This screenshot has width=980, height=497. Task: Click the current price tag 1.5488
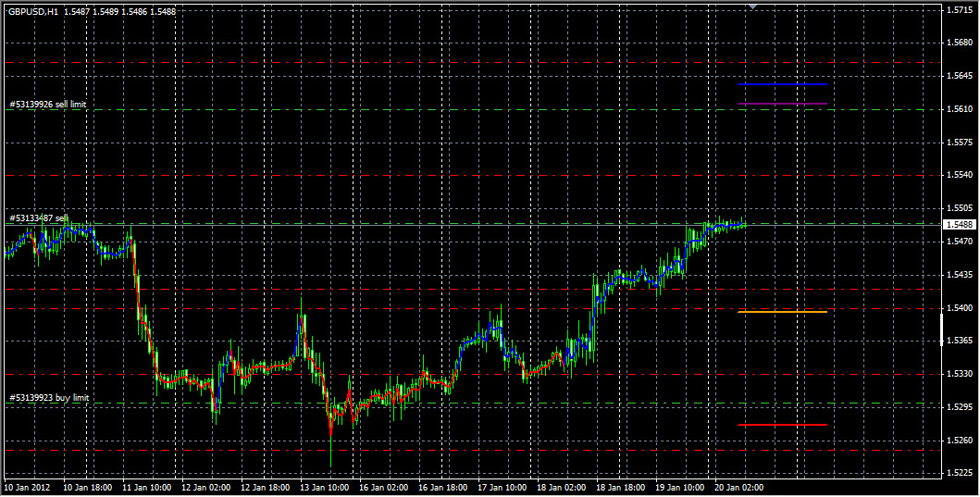click(959, 224)
